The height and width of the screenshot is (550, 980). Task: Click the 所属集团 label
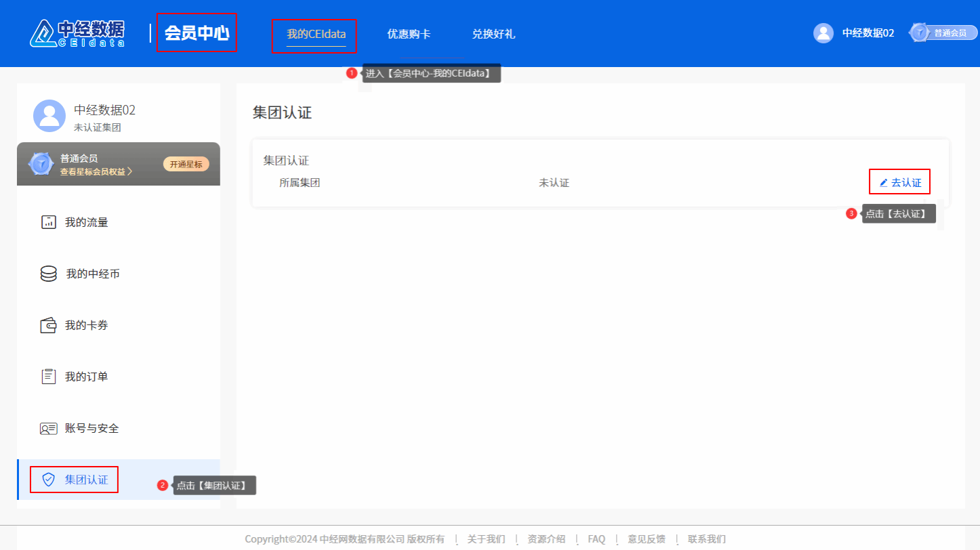click(300, 182)
